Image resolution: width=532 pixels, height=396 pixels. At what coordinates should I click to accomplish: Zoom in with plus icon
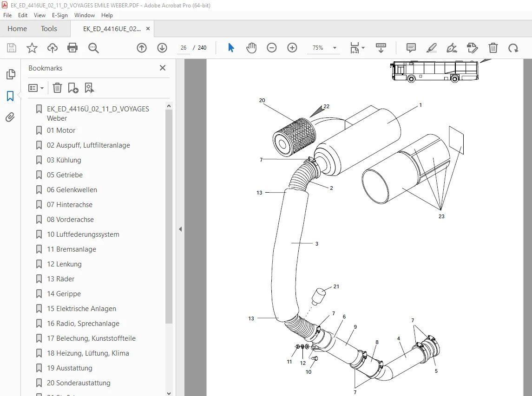click(292, 48)
